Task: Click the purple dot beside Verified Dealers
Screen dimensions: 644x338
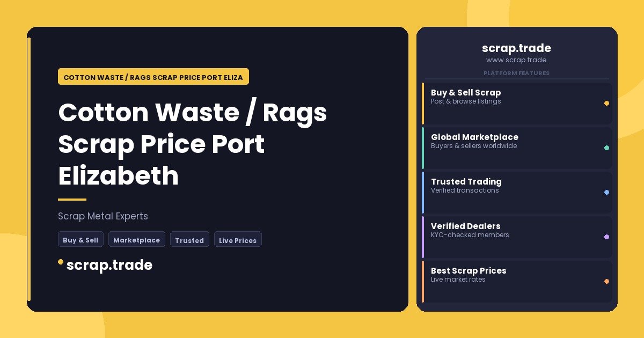Action: tap(606, 237)
